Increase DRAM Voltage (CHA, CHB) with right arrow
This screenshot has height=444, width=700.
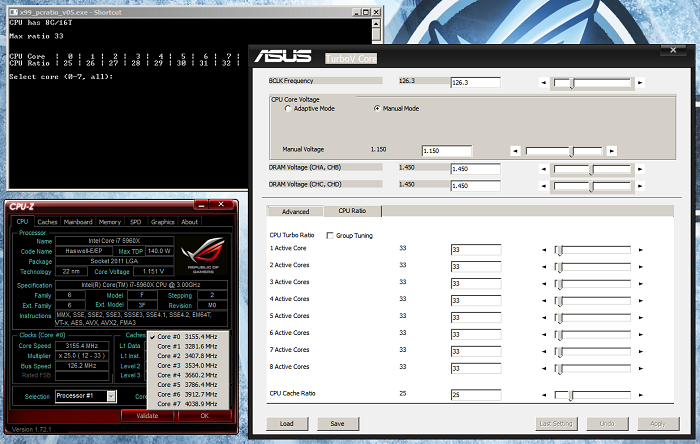[640, 169]
